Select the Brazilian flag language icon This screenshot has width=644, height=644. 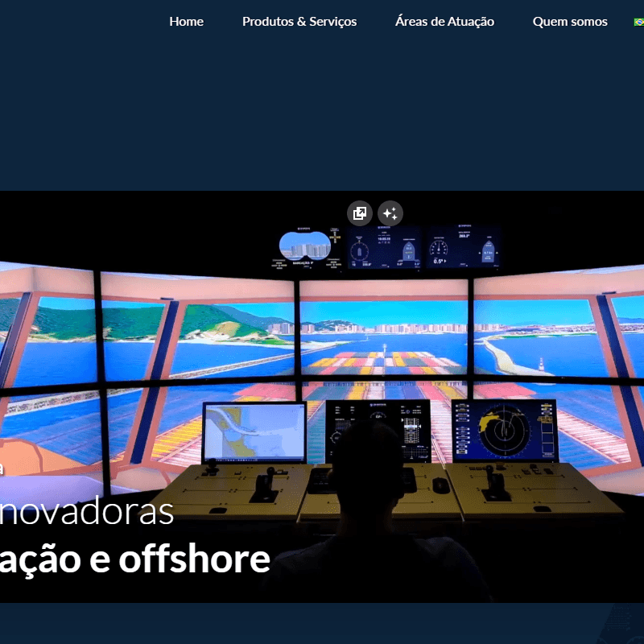coord(638,22)
